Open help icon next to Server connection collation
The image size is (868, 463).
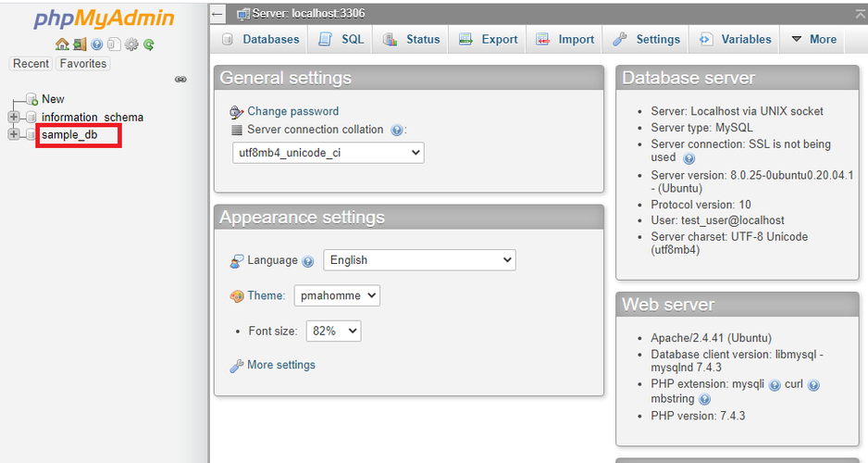[396, 131]
